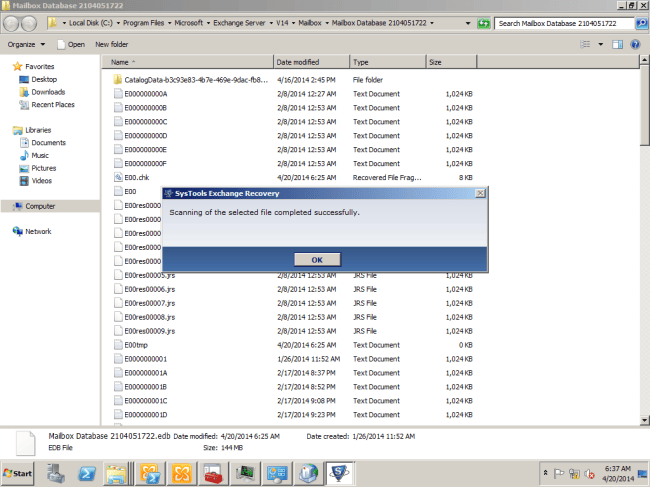Open the Start menu
This screenshot has height=487, width=650.
[17, 473]
